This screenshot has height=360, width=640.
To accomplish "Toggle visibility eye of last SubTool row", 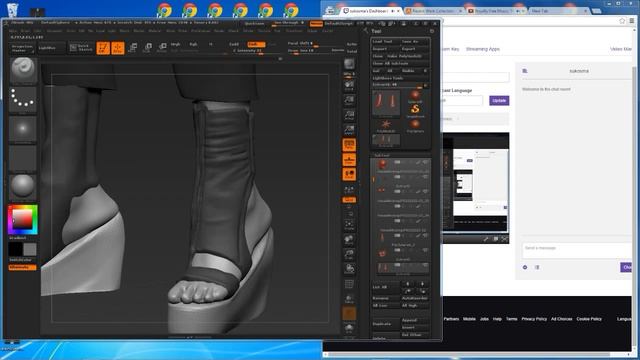I will tap(425, 265).
